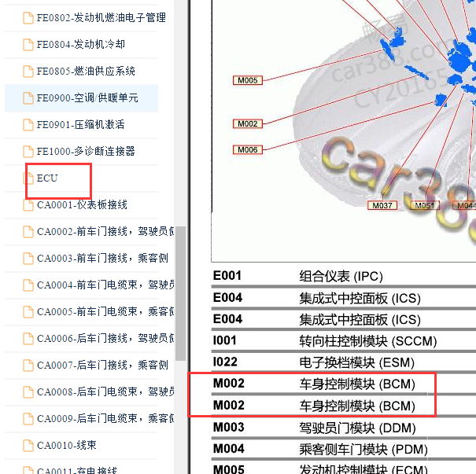Click the M037 connector label in diagram
Image resolution: width=476 pixels, height=474 pixels.
tap(382, 206)
